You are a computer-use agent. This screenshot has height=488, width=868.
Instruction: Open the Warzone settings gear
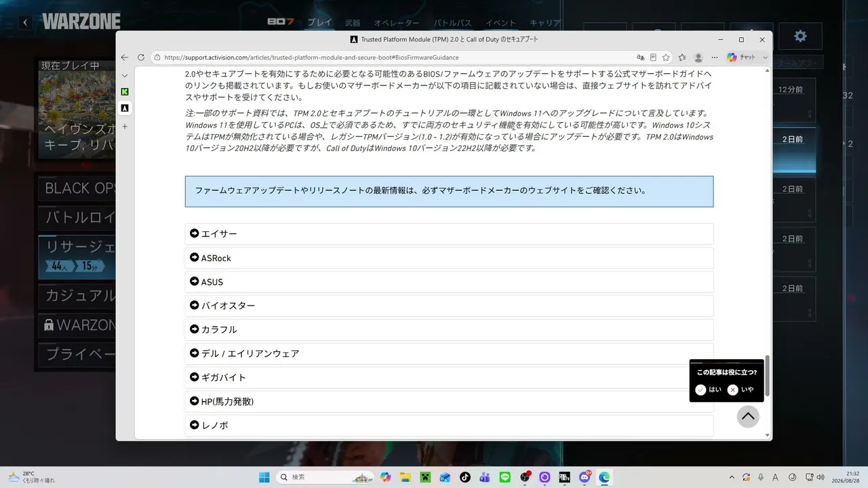(800, 36)
